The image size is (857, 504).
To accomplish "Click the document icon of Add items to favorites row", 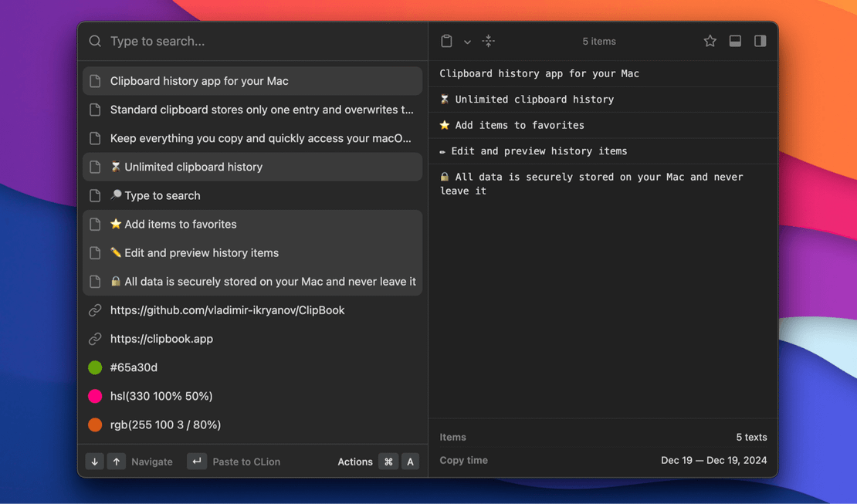I will click(x=95, y=224).
